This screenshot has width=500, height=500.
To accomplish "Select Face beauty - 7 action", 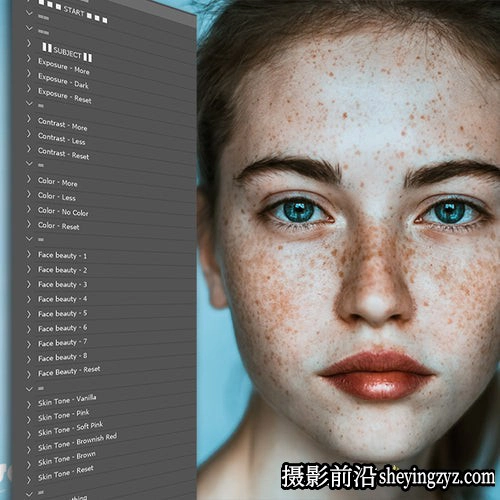I will [x=63, y=343].
